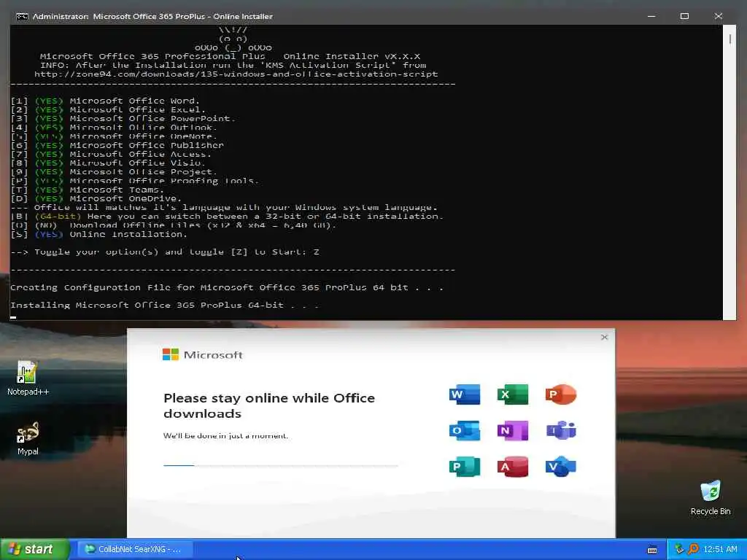Screen dimensions: 747x560
Task: Click the Publisher app icon in Office installer
Action: point(465,467)
